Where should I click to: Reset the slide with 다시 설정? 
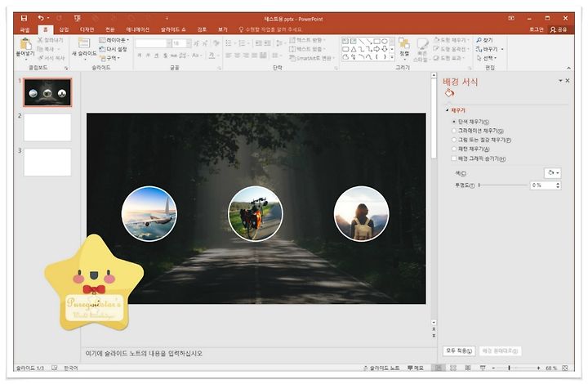[114, 49]
